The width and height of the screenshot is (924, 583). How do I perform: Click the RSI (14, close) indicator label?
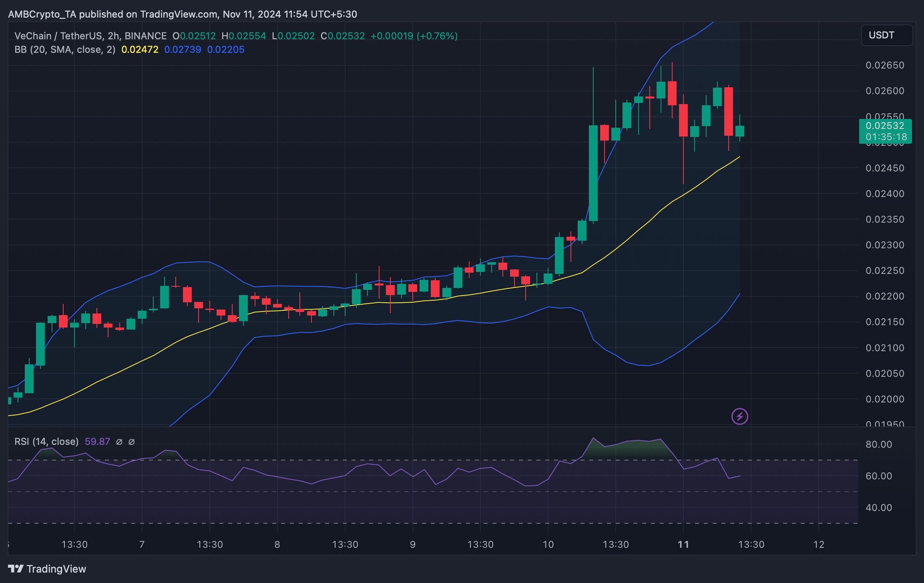(x=46, y=442)
